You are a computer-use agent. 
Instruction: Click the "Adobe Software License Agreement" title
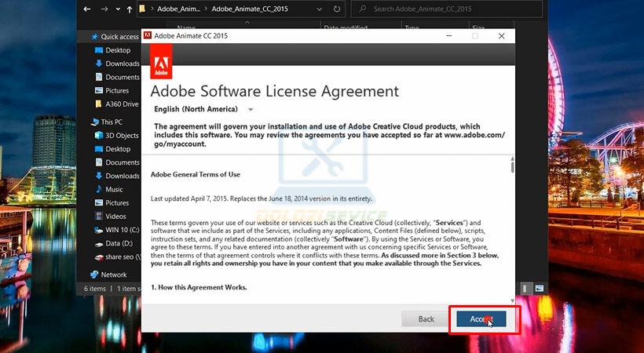[274, 91]
